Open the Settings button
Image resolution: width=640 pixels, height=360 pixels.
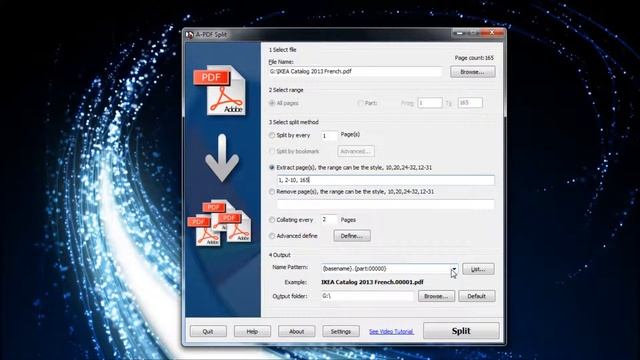(341, 331)
